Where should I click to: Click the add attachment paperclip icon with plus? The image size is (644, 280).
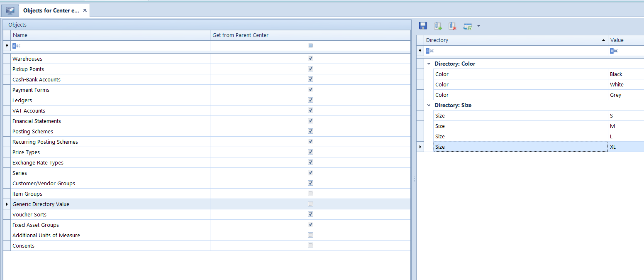[438, 26]
